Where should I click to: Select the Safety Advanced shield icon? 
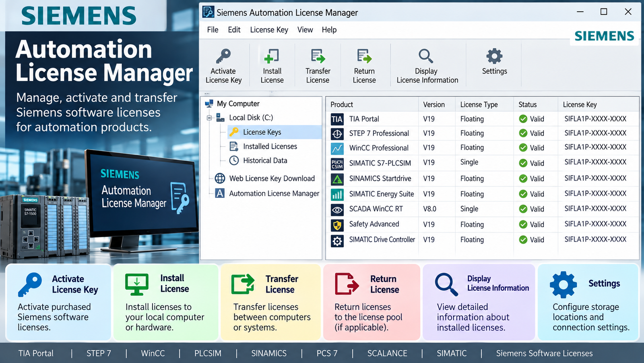[337, 225]
